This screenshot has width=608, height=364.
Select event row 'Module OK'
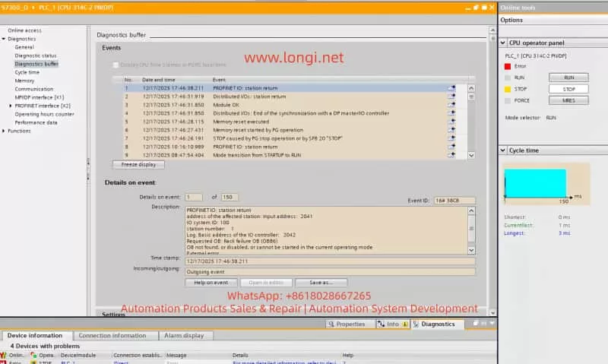pyautogui.click(x=290, y=105)
